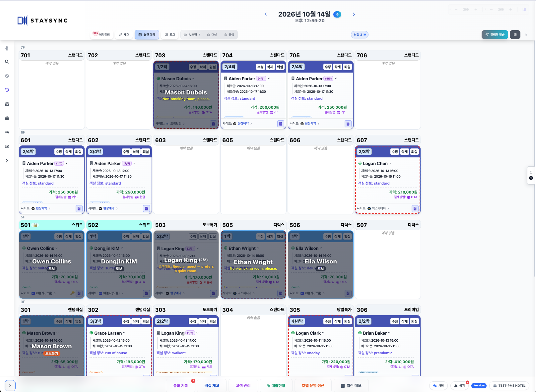Viewport: 536px width, 392px height.
Task: Open document icon in room 503 card
Action: [x=213, y=293]
